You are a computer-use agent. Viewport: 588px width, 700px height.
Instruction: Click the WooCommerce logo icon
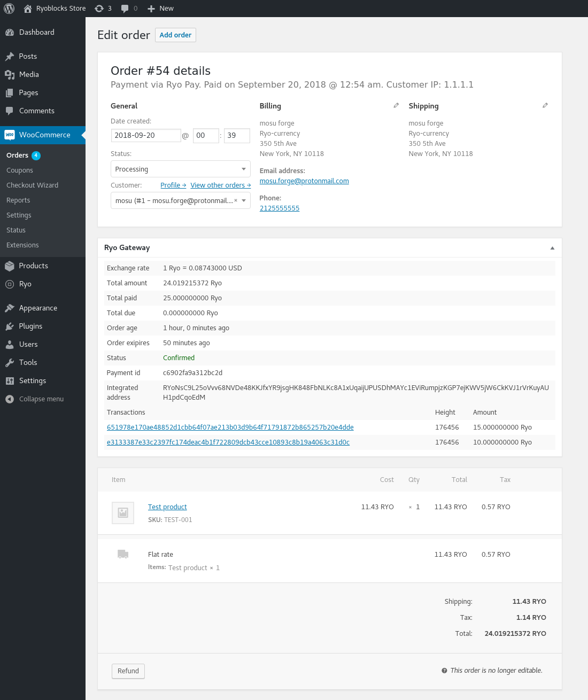tap(10, 135)
